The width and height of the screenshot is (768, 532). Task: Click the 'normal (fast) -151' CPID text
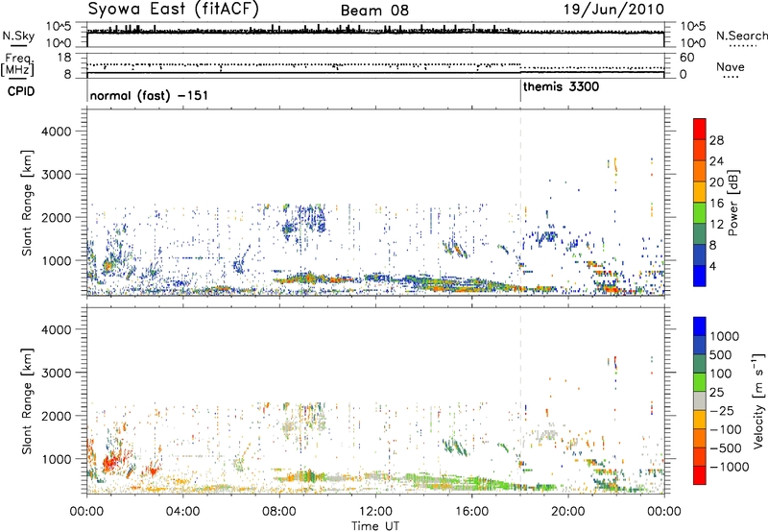pyautogui.click(x=149, y=95)
